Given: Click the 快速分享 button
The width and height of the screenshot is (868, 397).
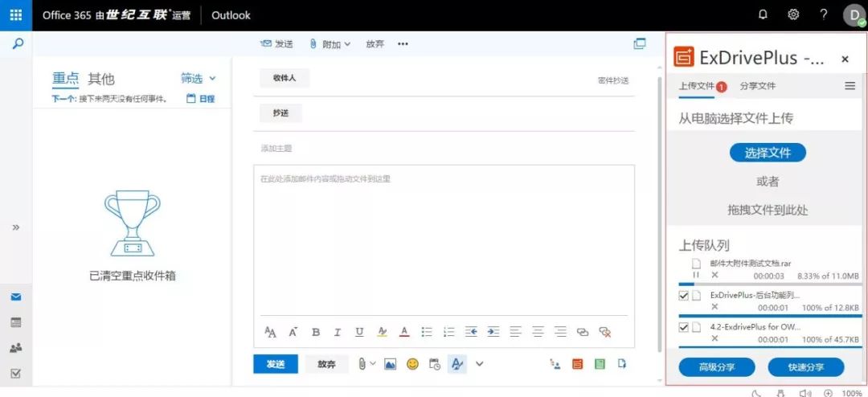Looking at the screenshot, I should tap(806, 367).
